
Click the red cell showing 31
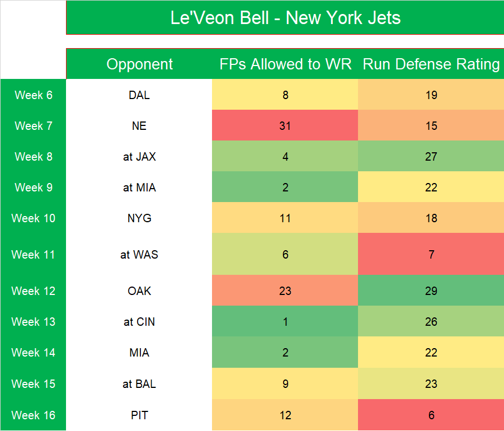pos(285,126)
